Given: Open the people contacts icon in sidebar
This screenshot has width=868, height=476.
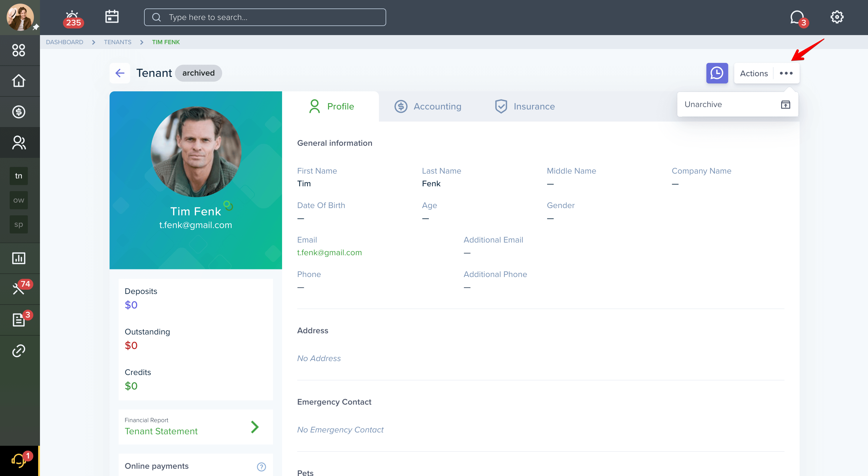Looking at the screenshot, I should click(19, 142).
